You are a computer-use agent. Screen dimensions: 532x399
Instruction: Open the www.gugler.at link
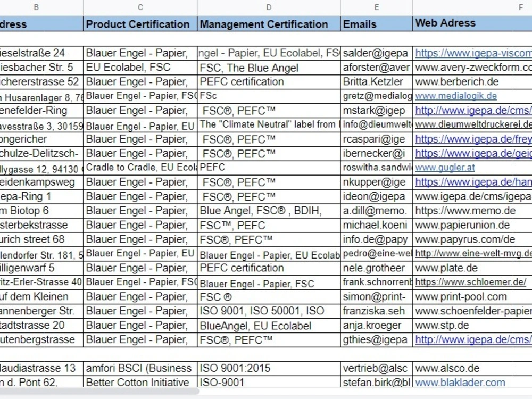tap(445, 168)
